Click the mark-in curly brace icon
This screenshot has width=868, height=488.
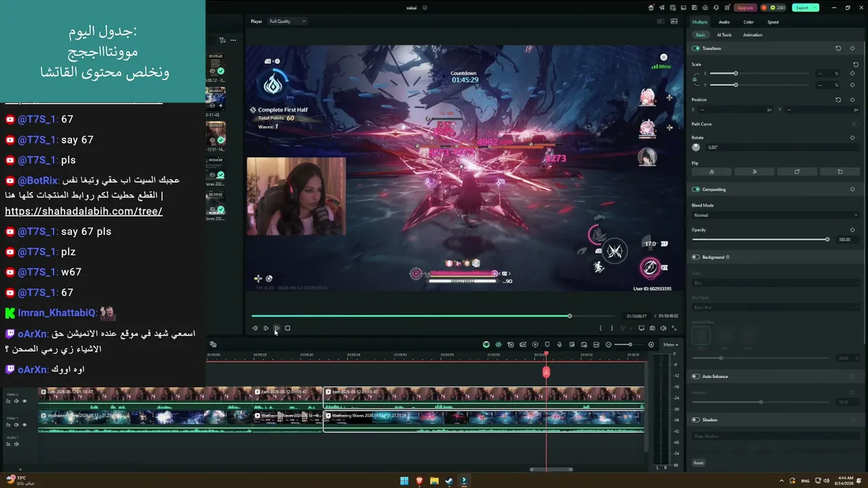tap(600, 328)
